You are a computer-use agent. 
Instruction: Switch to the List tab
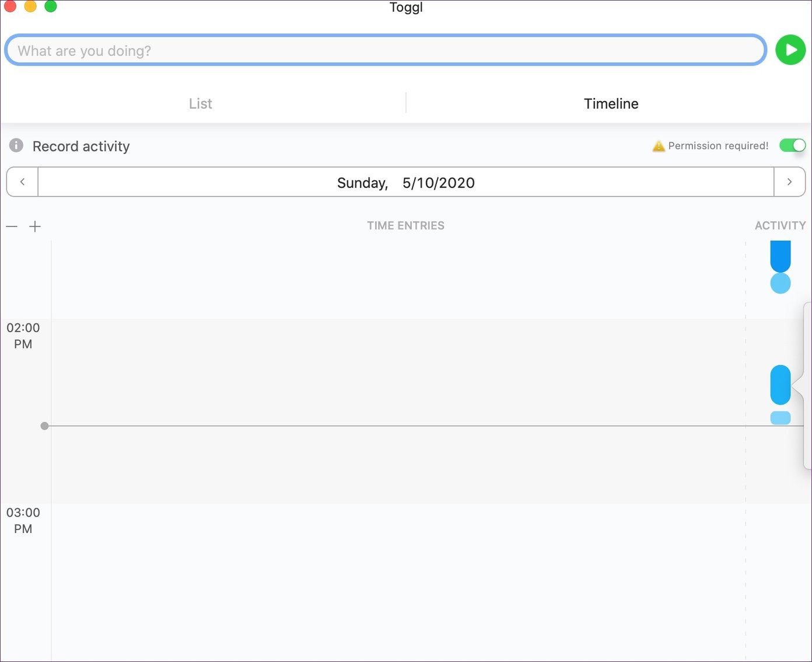(x=201, y=103)
